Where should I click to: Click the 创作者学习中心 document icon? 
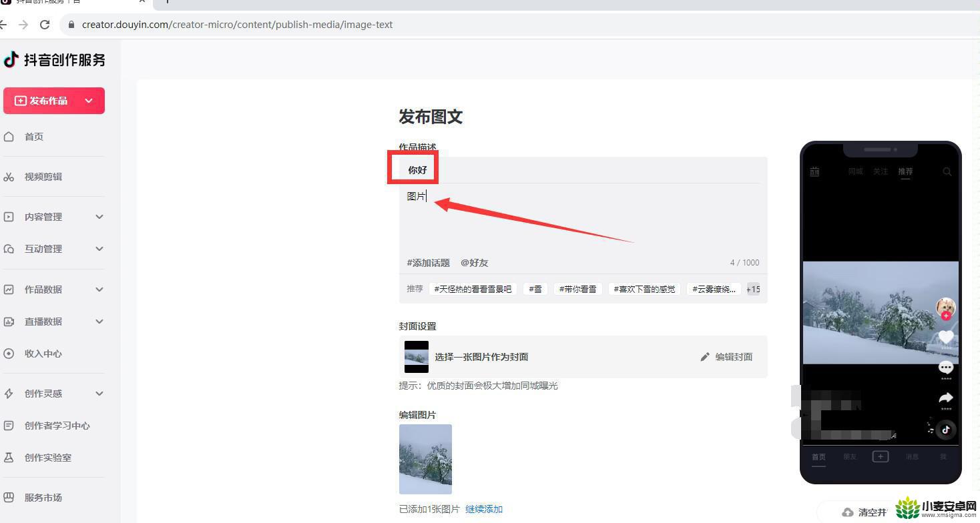click(x=9, y=426)
